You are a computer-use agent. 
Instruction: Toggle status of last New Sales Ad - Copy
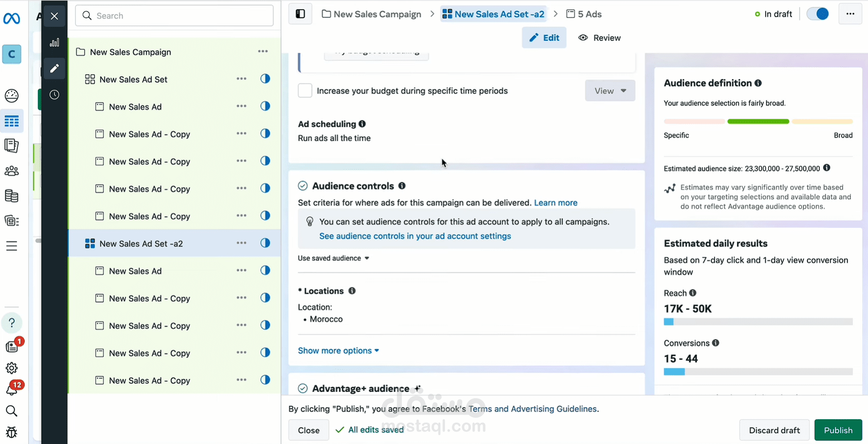(265, 380)
